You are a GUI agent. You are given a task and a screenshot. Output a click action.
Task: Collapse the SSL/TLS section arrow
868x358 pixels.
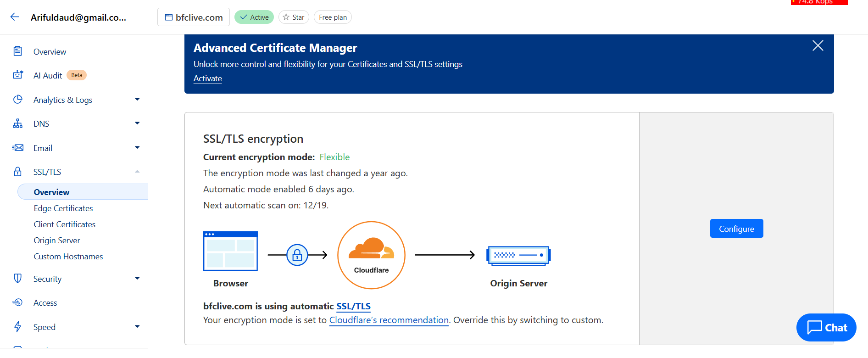pos(137,171)
